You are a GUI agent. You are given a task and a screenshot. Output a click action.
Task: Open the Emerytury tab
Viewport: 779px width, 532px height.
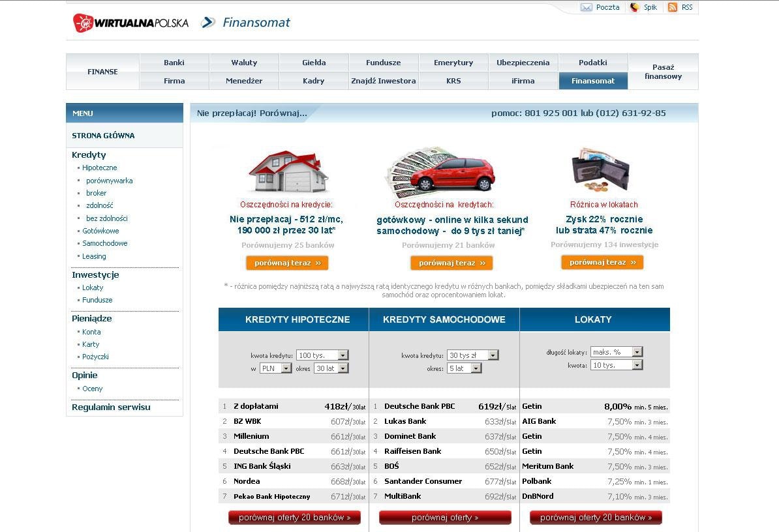[x=453, y=63]
